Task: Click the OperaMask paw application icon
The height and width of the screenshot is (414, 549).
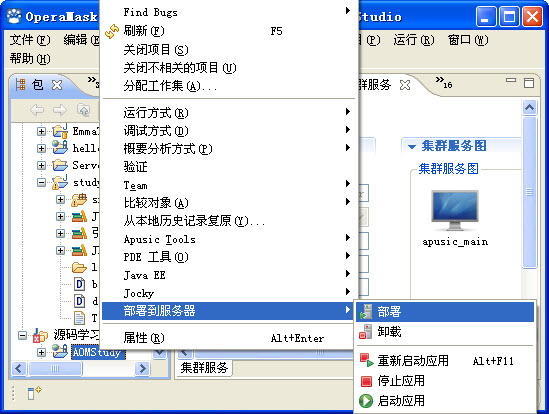Action: pos(14,16)
